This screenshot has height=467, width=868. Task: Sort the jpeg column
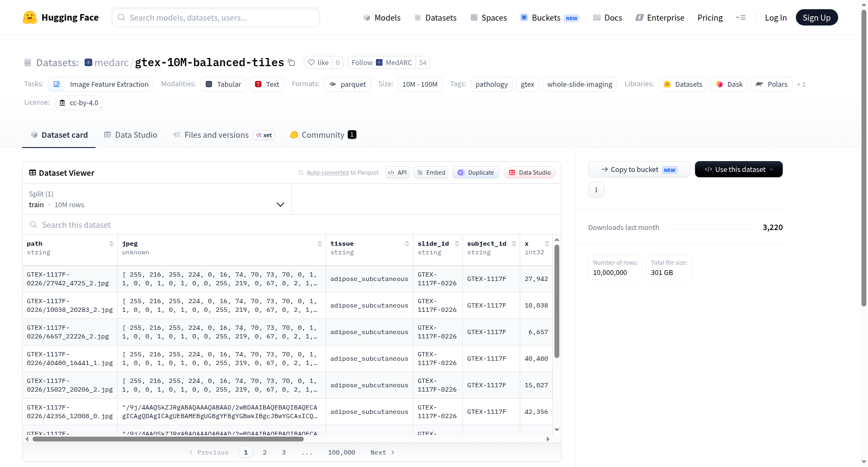click(x=320, y=244)
